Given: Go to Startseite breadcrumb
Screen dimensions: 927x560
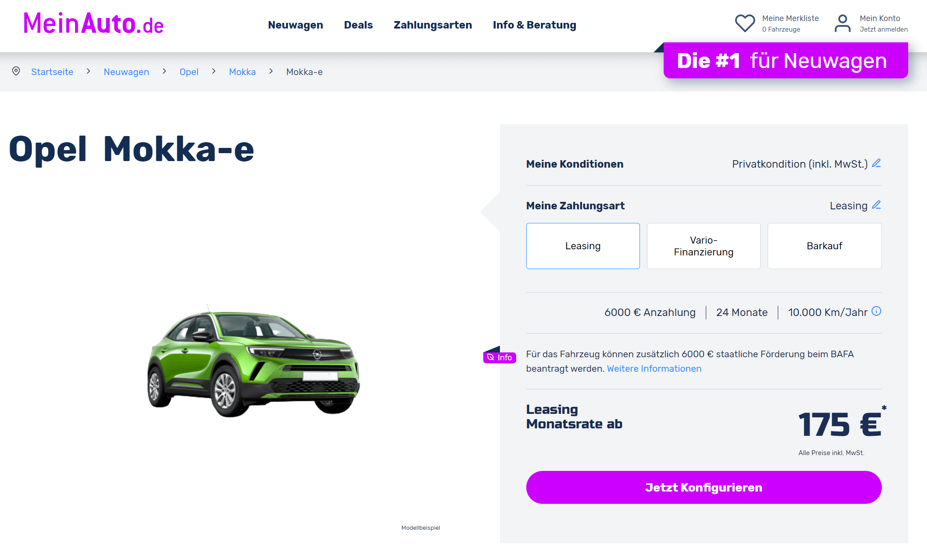Looking at the screenshot, I should [x=52, y=72].
